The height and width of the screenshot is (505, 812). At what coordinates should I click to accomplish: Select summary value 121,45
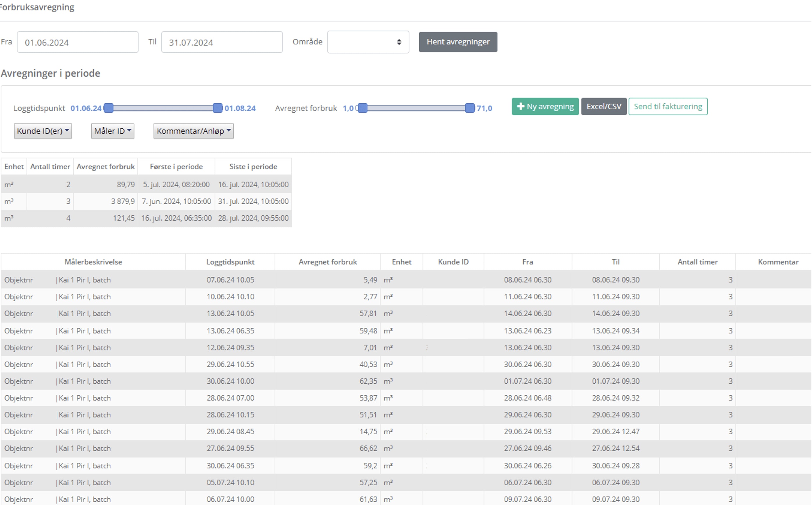124,218
